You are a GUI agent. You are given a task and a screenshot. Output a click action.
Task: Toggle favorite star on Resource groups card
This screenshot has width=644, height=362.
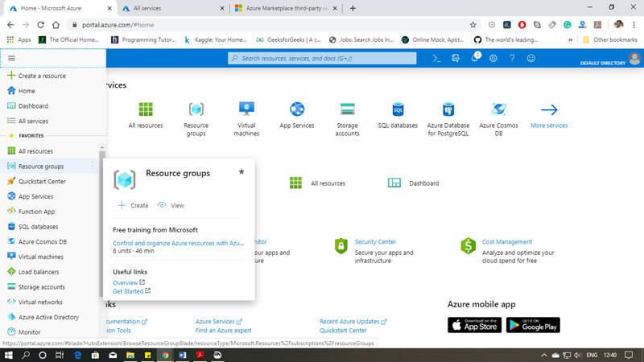tap(242, 171)
